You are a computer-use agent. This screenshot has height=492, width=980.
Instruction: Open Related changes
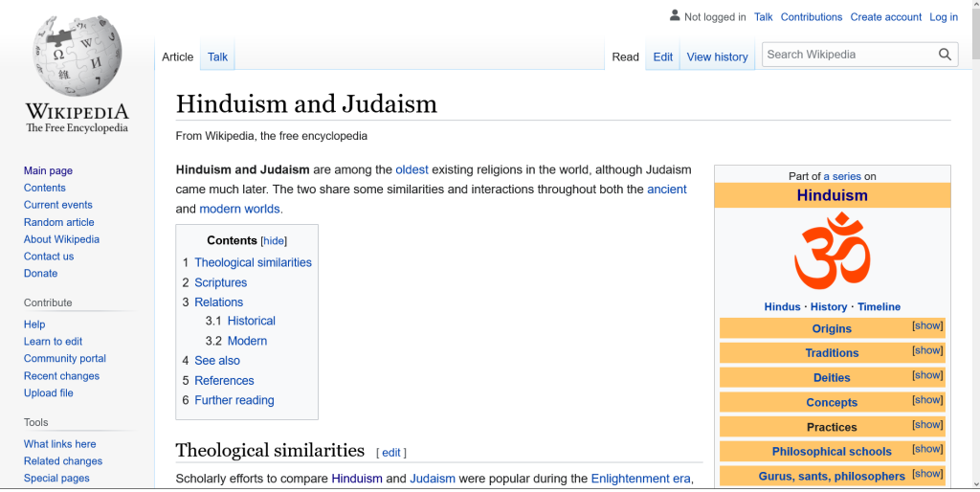tap(63, 460)
